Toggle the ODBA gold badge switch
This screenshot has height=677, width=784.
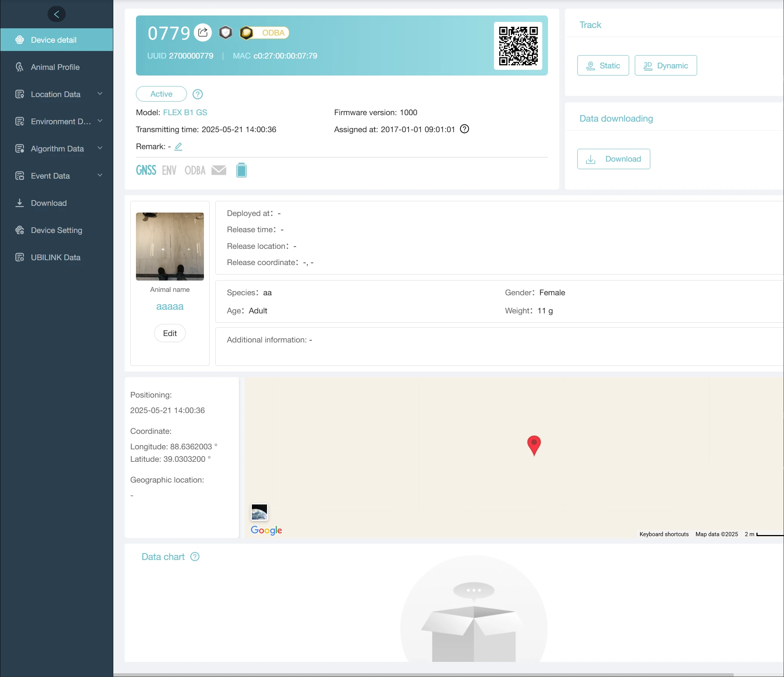click(x=264, y=33)
